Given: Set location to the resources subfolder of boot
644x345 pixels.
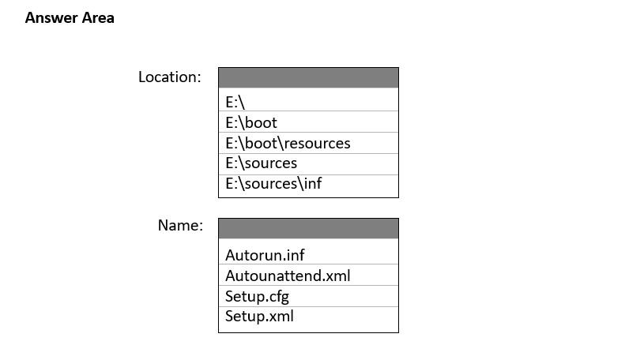Looking at the screenshot, I should pos(308,143).
